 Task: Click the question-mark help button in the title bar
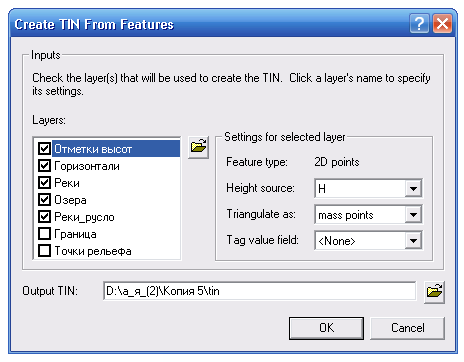pos(419,24)
